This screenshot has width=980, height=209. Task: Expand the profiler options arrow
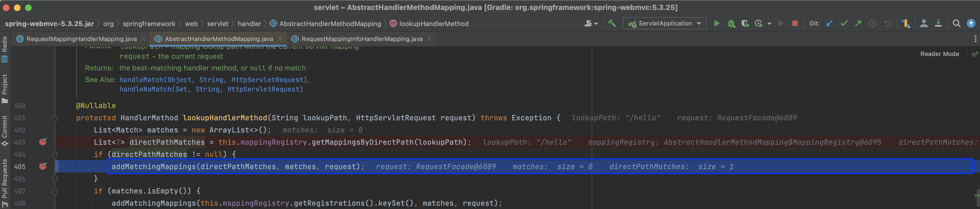click(x=769, y=24)
